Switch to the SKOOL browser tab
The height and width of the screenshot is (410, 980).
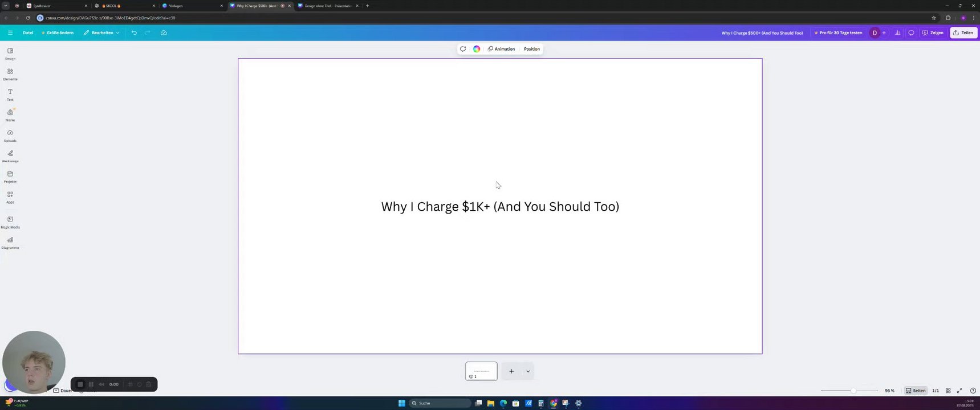[124, 6]
